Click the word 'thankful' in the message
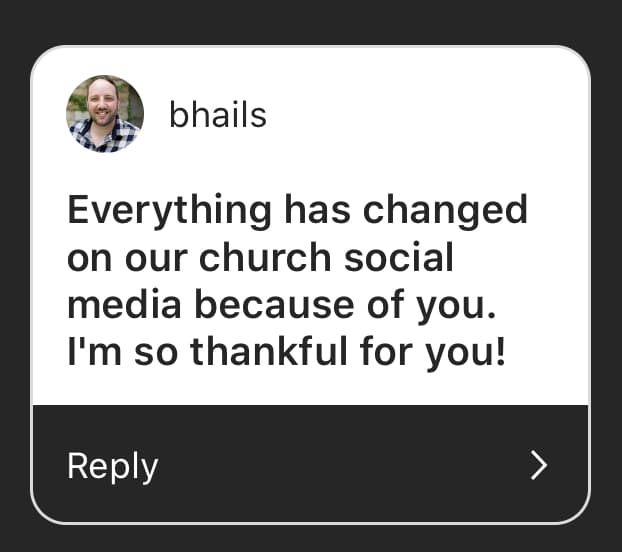The width and height of the screenshot is (622, 552). point(269,351)
